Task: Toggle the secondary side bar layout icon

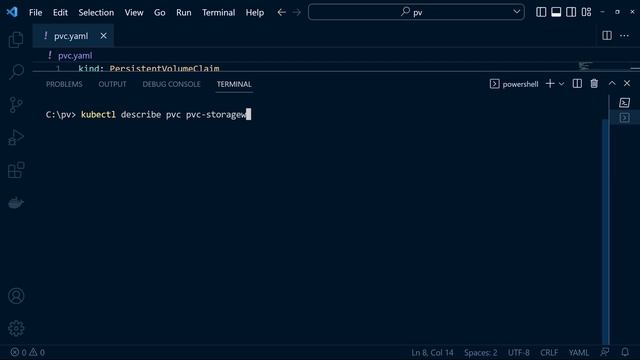Action: [571, 12]
